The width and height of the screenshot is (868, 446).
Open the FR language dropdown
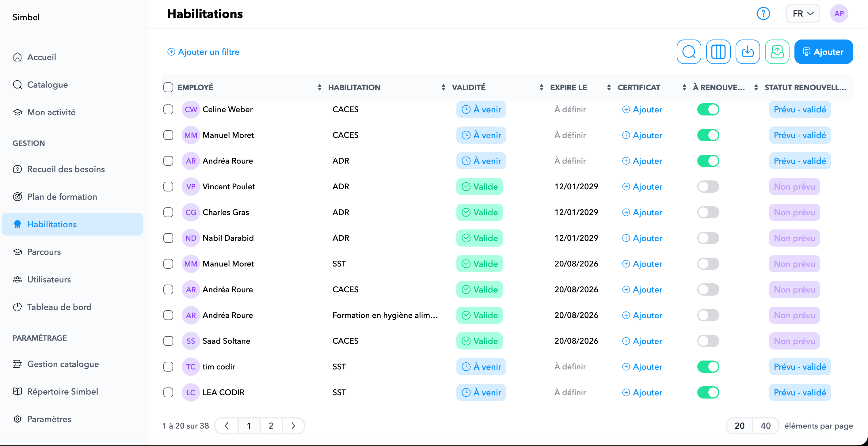(x=803, y=14)
